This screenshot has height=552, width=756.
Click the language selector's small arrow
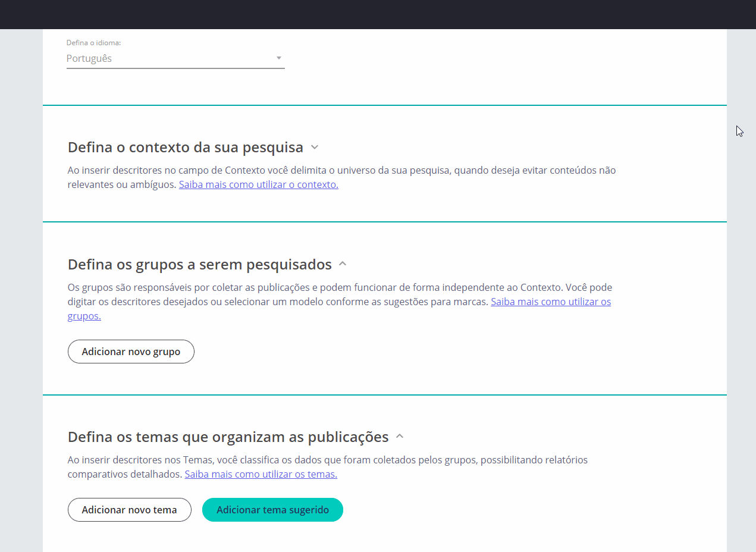tap(278, 58)
